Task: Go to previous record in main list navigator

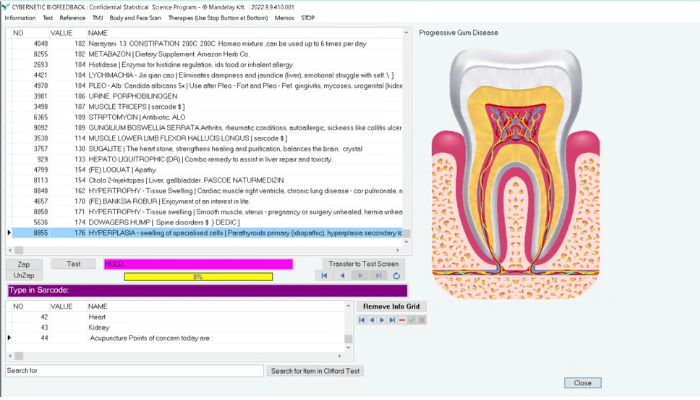Action: pos(343,276)
